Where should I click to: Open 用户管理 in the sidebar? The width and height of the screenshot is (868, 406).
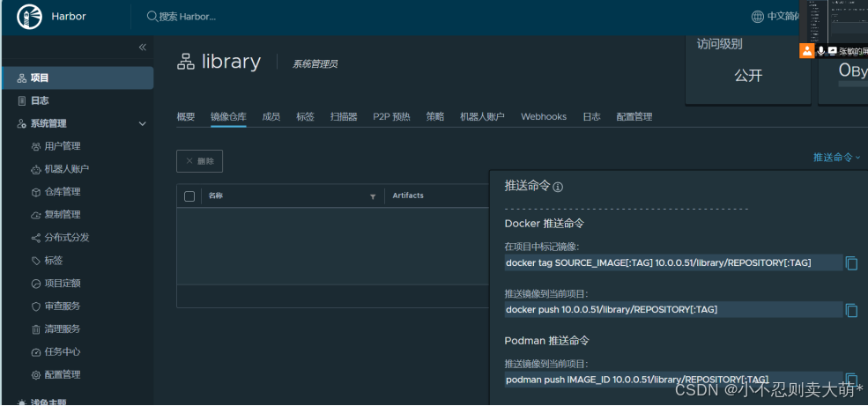coord(63,146)
